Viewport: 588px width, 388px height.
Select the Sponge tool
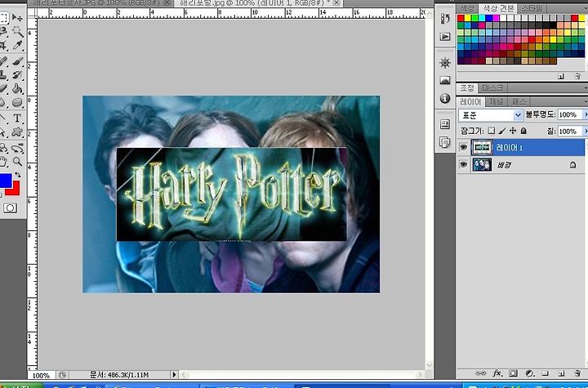17,102
